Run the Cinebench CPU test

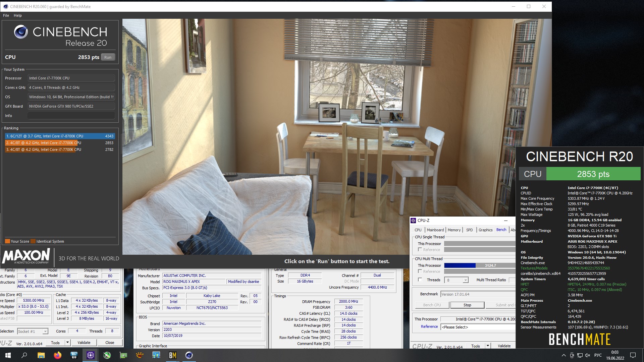click(x=108, y=57)
